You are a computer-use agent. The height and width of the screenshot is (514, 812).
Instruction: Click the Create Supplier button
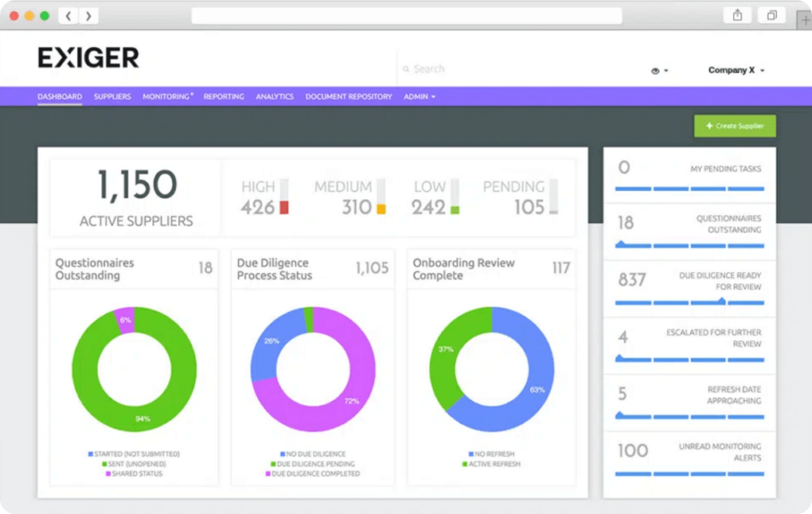coord(735,126)
